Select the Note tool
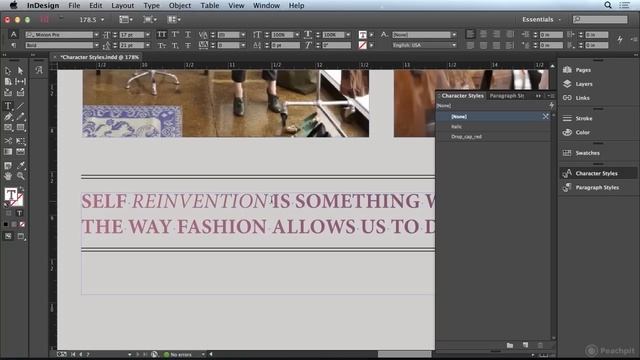 (8, 165)
